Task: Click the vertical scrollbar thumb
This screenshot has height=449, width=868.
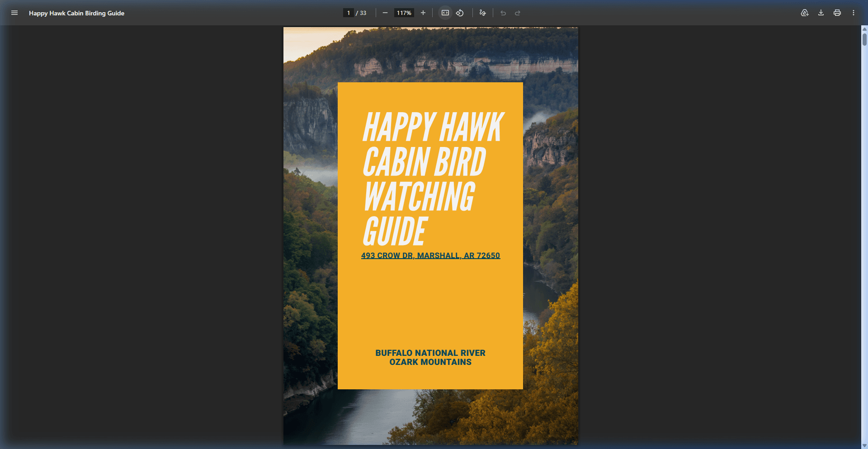Action: click(x=864, y=39)
